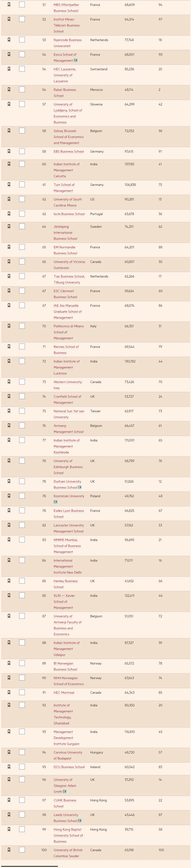Tick the checkbox for University of British Columbia: Sauder
The width and height of the screenshot is (191, 868).
tap(22, 850)
